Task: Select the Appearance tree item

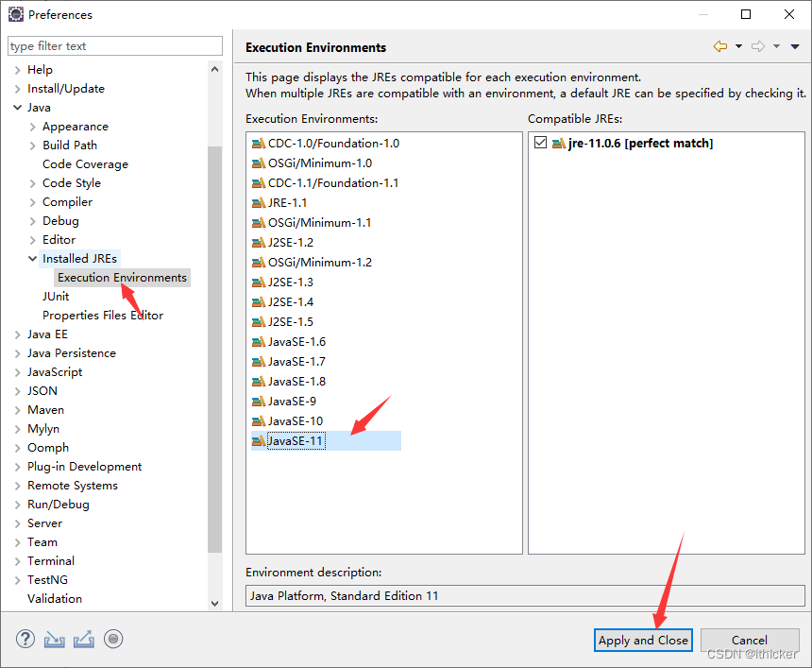Action: click(x=76, y=127)
